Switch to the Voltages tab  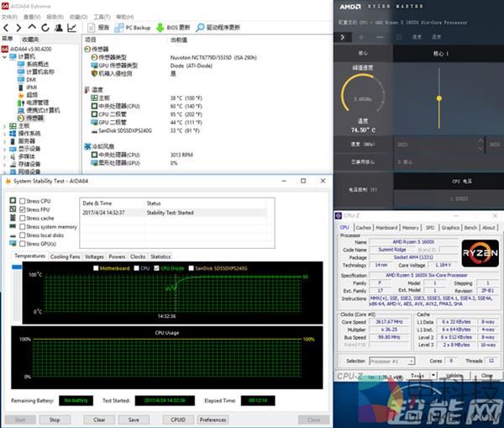pyautogui.click(x=94, y=256)
